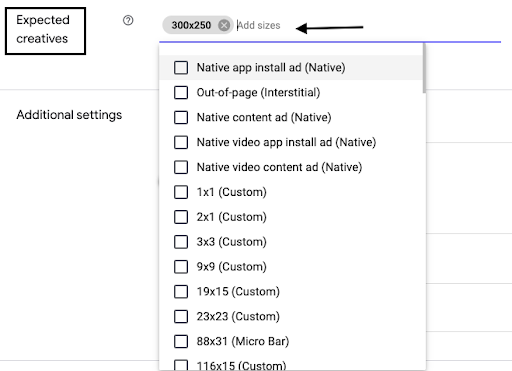Click the dropdown list scrollbar thumb

424,68
